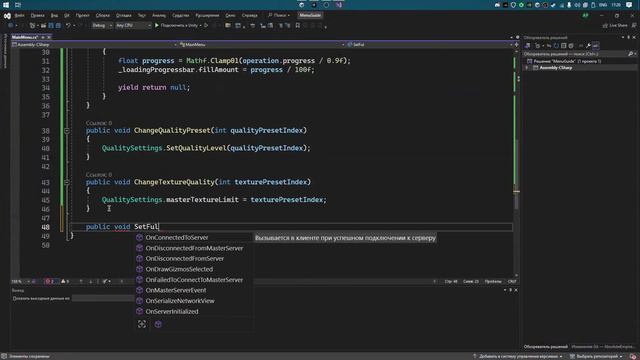Open the Справка menu
Screen dimensions: 640x360
250,16
